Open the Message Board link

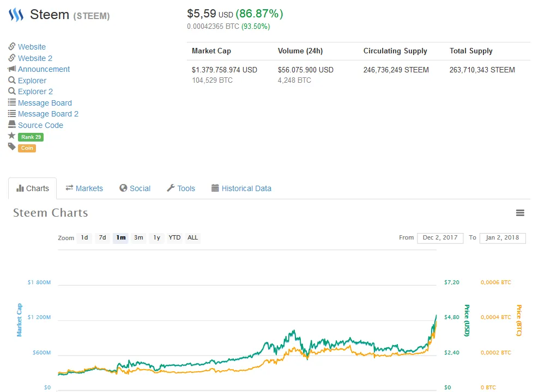[x=45, y=103]
